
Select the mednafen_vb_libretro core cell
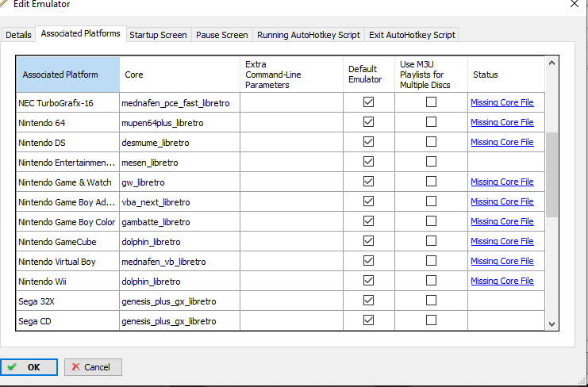[x=180, y=261]
